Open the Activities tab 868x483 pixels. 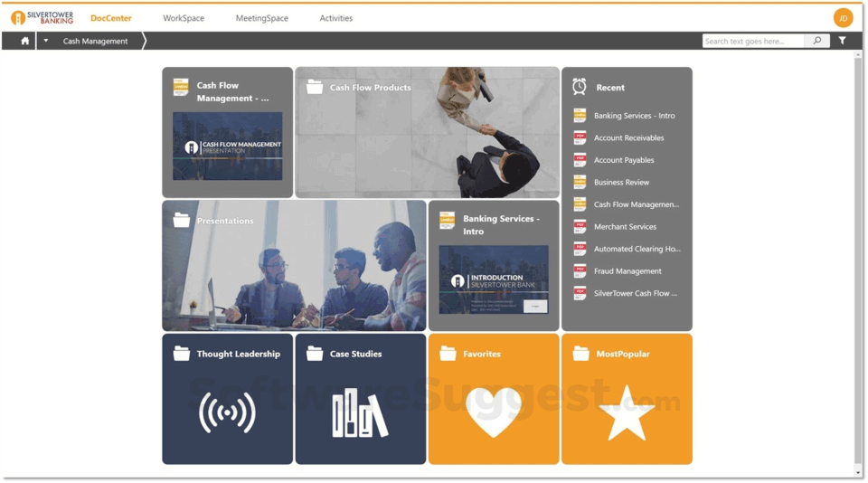click(x=336, y=18)
